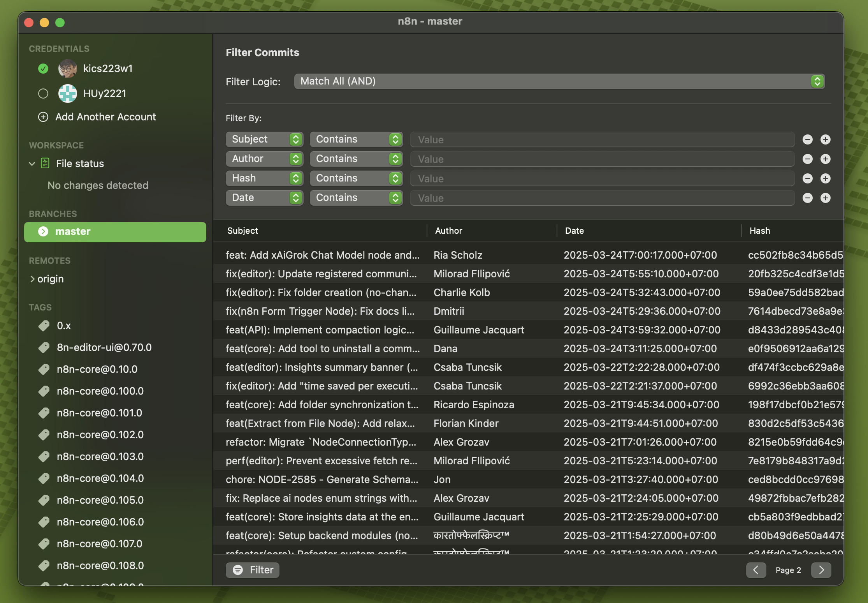Remove the Author filter row with minus

808,159
